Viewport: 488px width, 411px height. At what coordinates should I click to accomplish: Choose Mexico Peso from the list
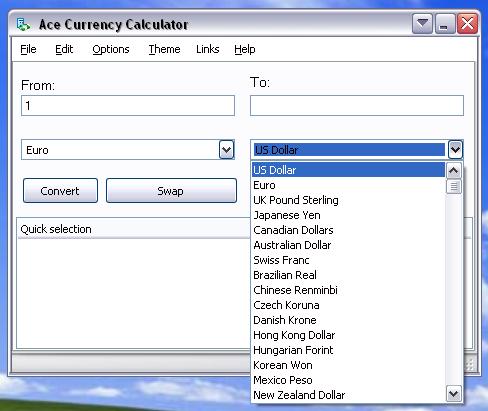348,380
